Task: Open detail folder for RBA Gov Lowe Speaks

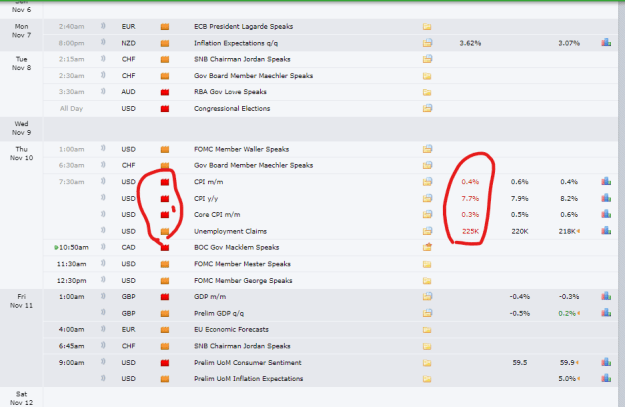Action: (x=427, y=92)
